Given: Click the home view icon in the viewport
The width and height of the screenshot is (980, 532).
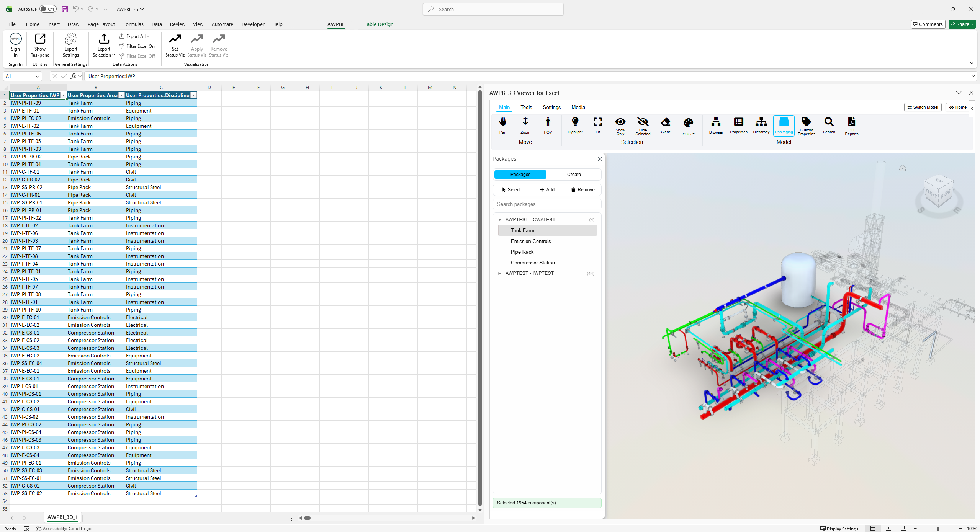Looking at the screenshot, I should tap(902, 168).
